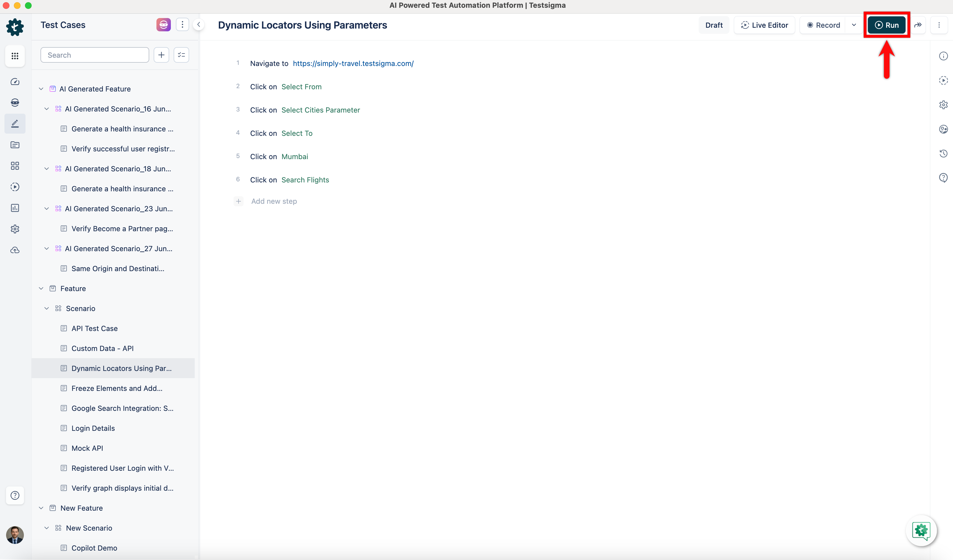Click the plus icon to add a test case
This screenshot has width=953, height=560.
pyautogui.click(x=161, y=55)
